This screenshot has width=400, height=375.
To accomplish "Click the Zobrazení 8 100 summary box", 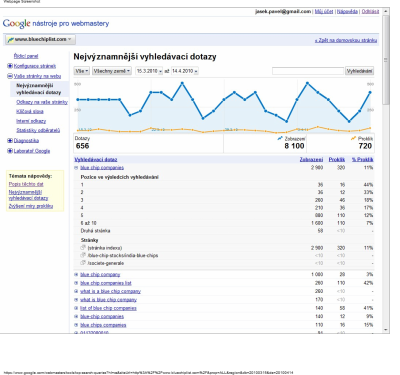I will tap(265, 143).
